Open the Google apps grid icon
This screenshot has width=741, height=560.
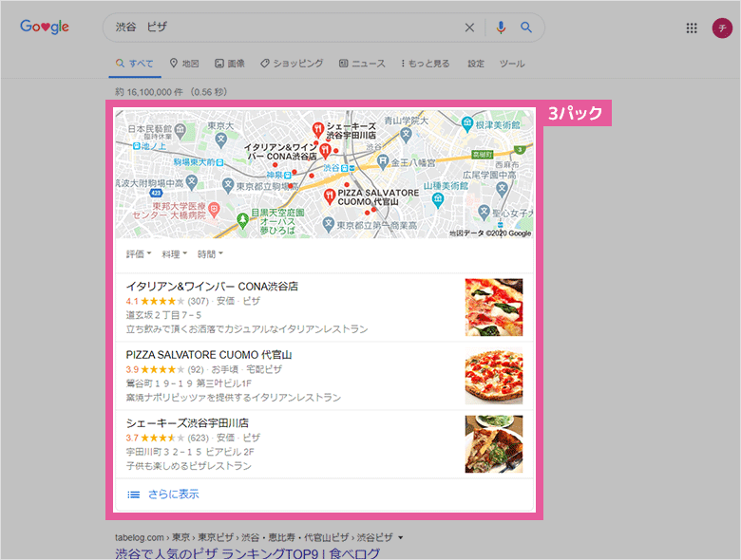[692, 28]
